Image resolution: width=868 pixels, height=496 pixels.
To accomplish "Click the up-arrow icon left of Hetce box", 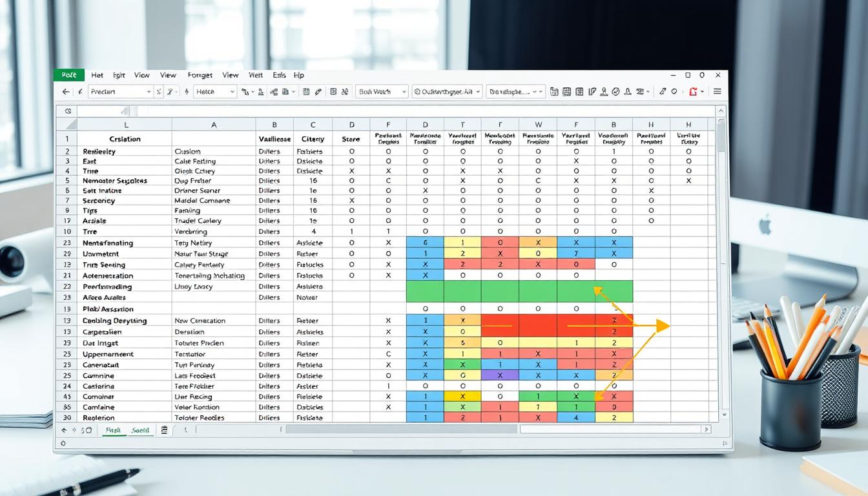I will [x=187, y=92].
